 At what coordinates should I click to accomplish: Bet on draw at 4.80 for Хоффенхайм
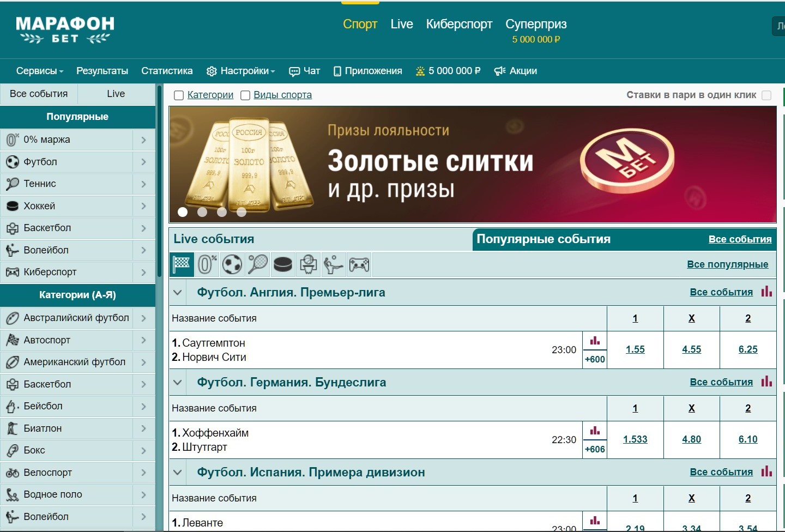pyautogui.click(x=691, y=439)
